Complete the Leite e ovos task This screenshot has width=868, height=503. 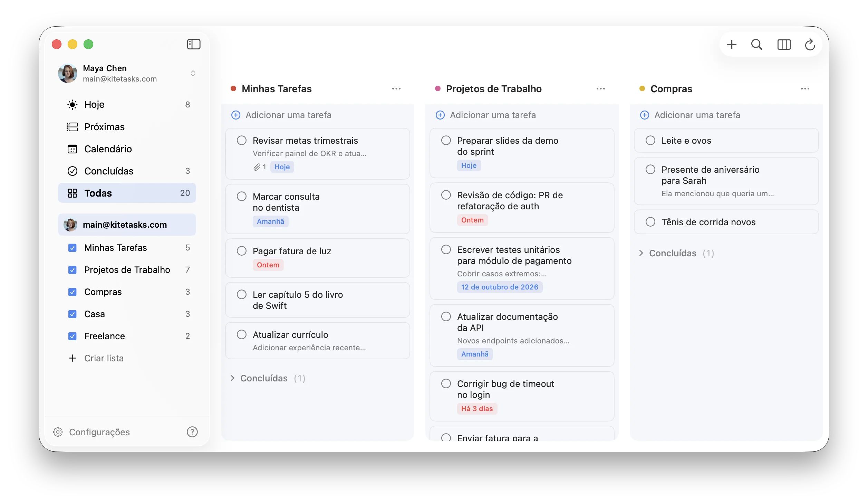point(650,140)
